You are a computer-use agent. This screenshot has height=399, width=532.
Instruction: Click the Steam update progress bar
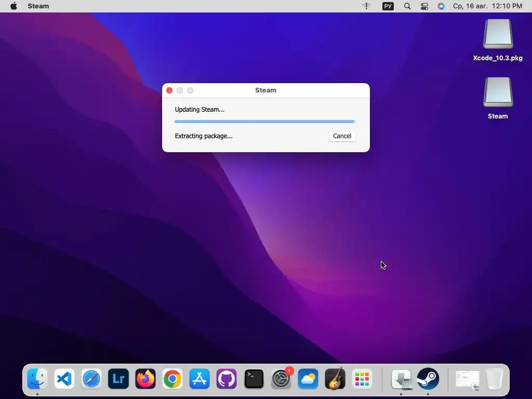click(264, 122)
